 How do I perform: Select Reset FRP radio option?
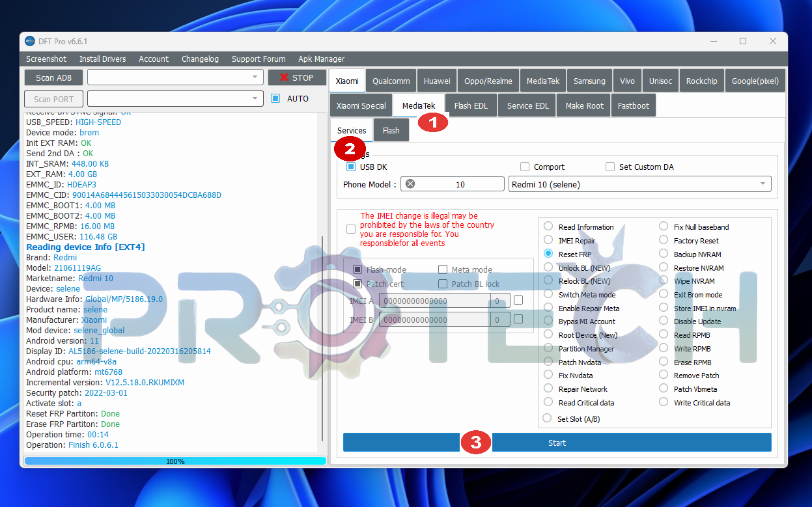tap(548, 253)
